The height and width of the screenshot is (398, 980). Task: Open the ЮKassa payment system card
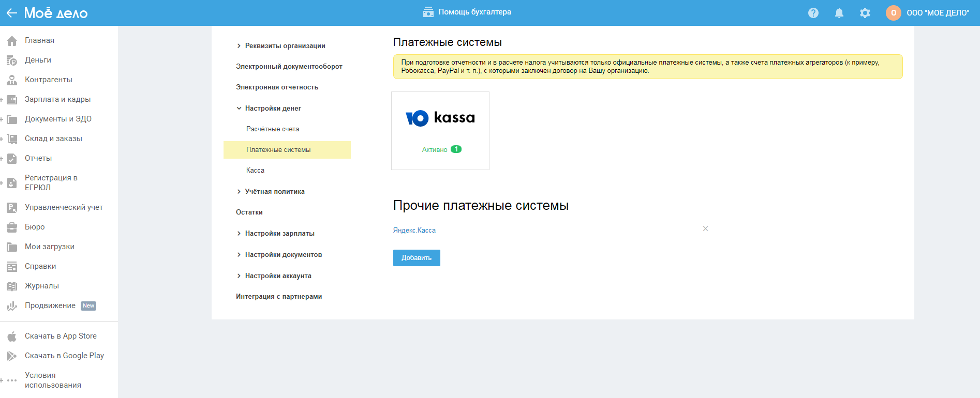click(x=440, y=131)
